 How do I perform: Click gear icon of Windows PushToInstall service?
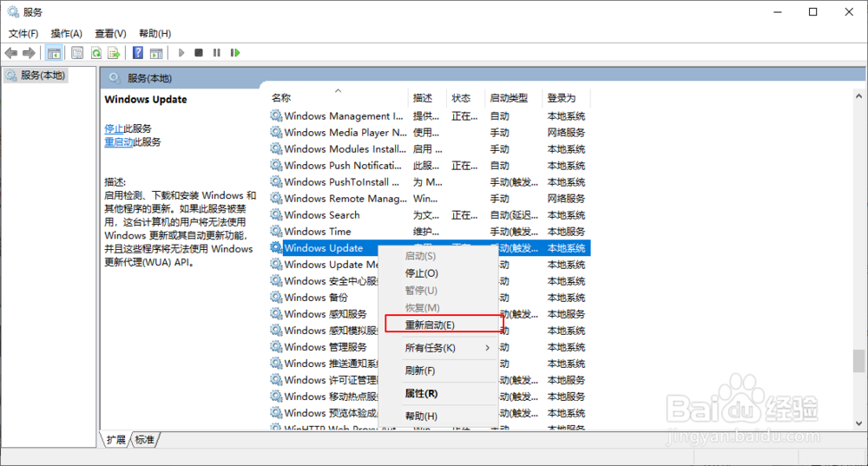[x=276, y=181]
